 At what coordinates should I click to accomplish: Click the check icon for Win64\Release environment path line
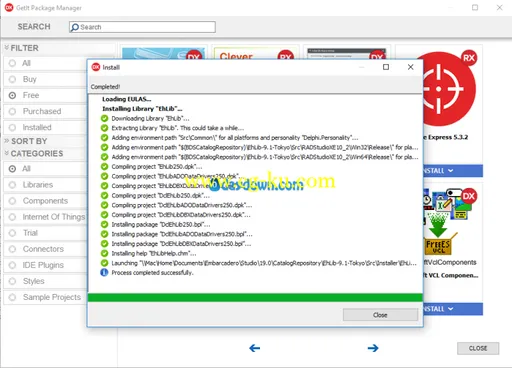tap(104, 157)
